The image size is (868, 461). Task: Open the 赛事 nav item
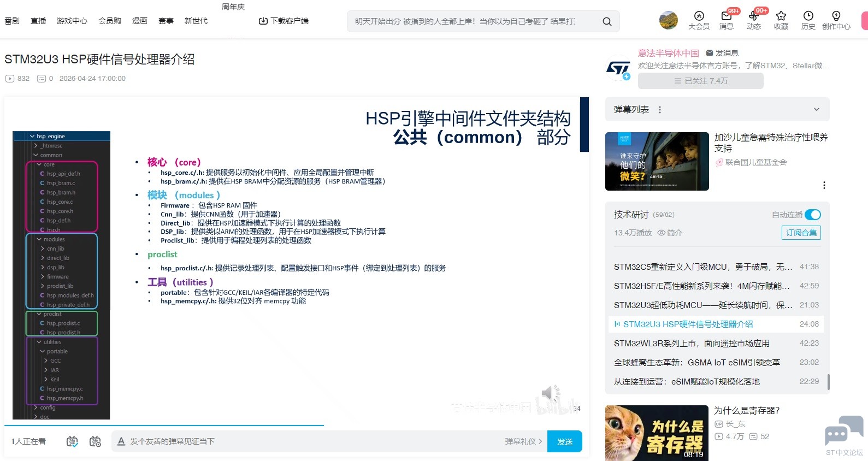(x=166, y=21)
